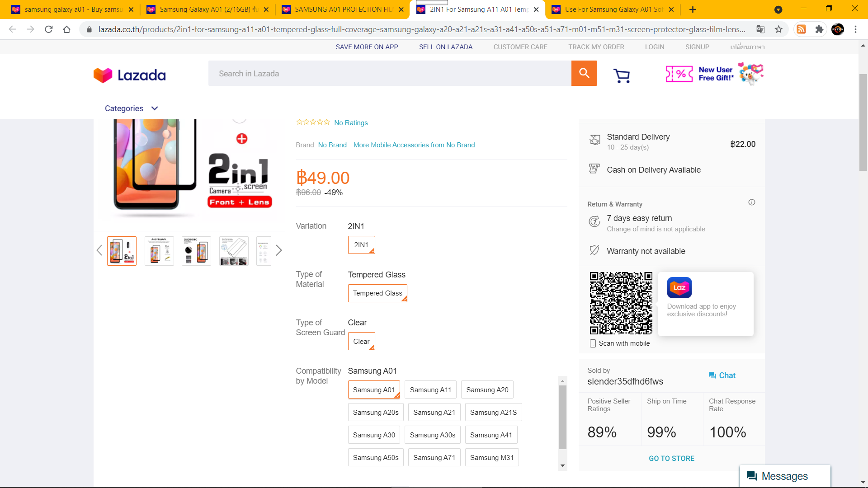
Task: Open the tab search dropdown in title bar
Action: (x=778, y=9)
